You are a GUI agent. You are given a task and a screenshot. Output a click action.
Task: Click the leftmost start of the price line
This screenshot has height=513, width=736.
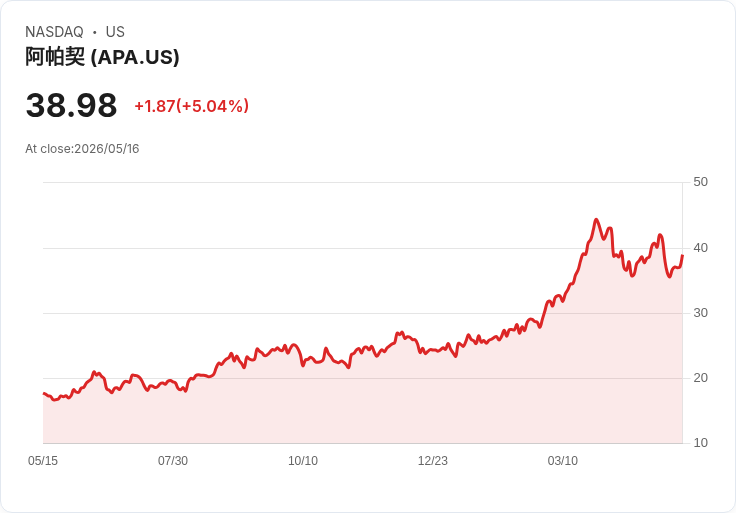[44, 393]
